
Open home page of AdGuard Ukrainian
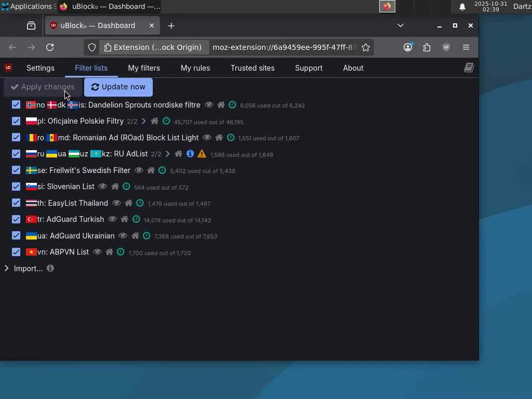click(135, 235)
